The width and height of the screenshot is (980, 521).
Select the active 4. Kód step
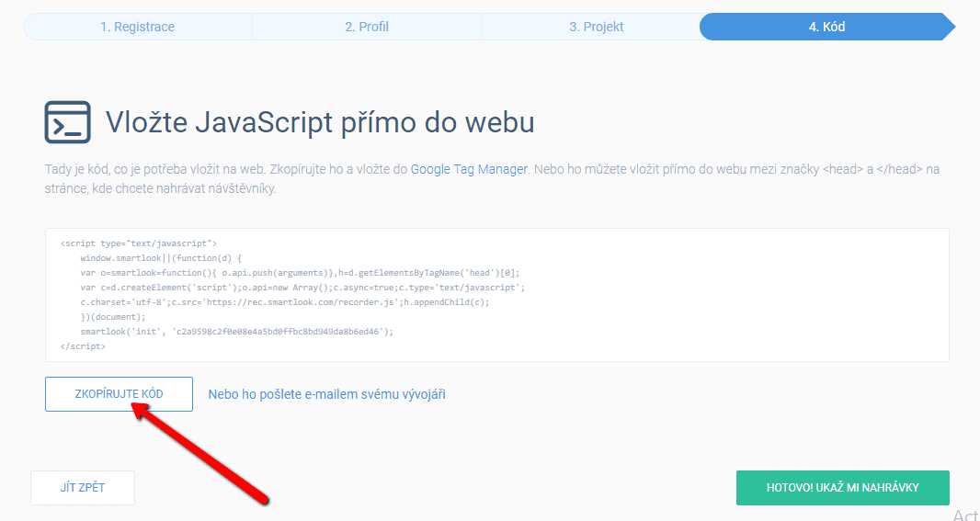826,27
